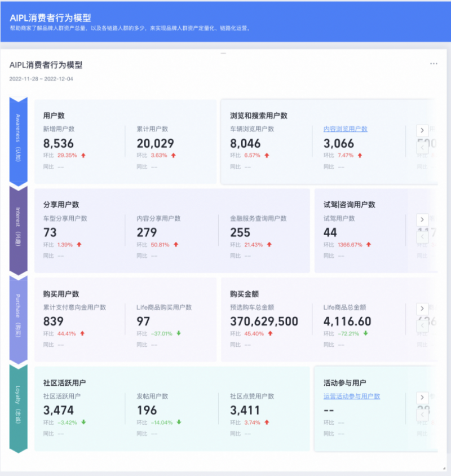The width and height of the screenshot is (451, 476).
Task: Click red up arrow beside 1366.67%
Action: 369,244
